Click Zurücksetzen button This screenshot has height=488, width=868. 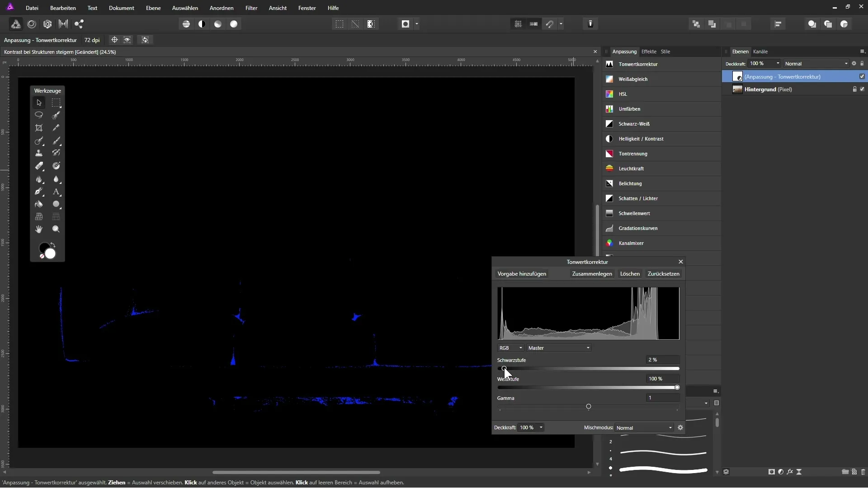(x=663, y=274)
